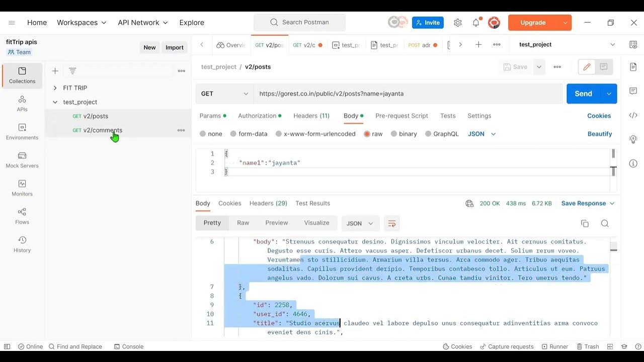Switch to the Authorization tab
Image resolution: width=644 pixels, height=362 pixels.
pos(260,116)
